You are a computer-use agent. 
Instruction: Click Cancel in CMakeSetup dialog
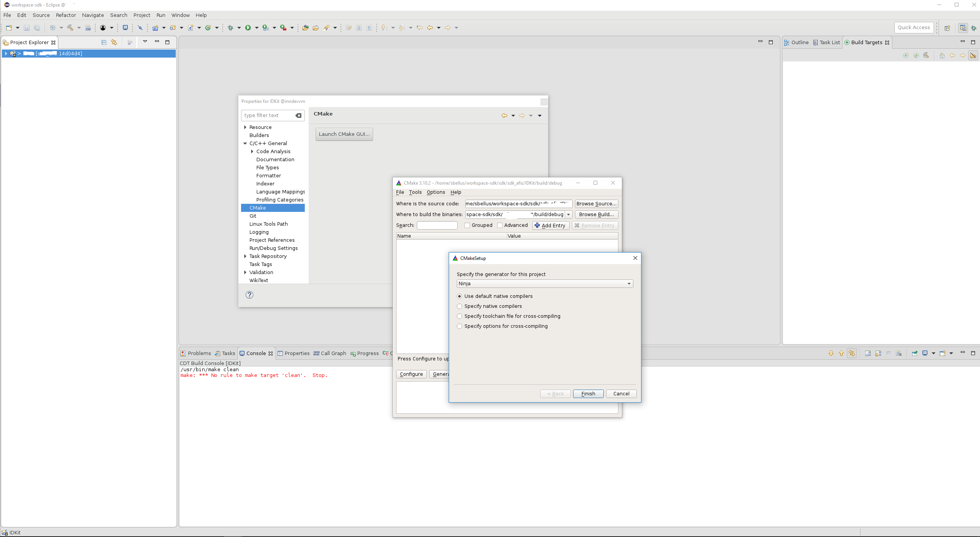point(621,394)
